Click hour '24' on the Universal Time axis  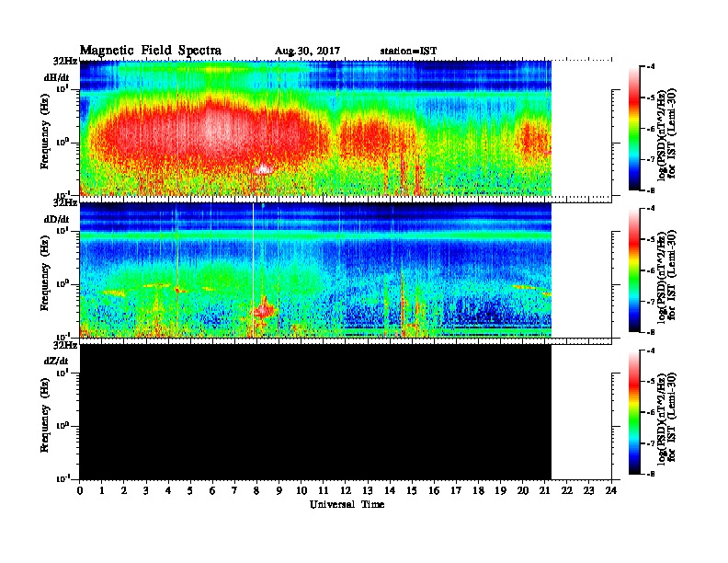(611, 491)
